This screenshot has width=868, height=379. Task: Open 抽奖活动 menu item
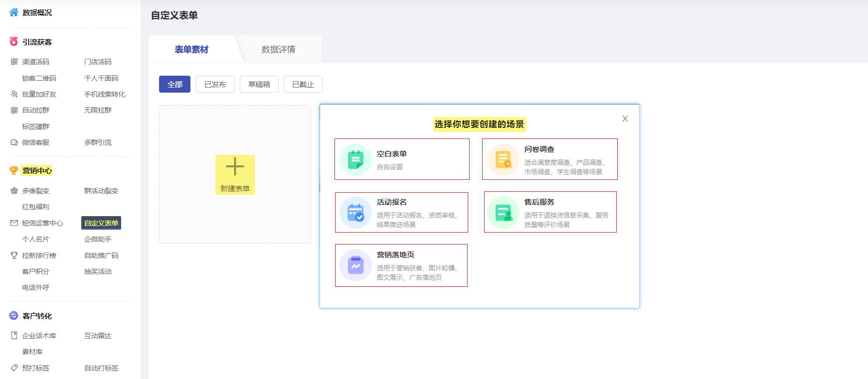(x=98, y=271)
